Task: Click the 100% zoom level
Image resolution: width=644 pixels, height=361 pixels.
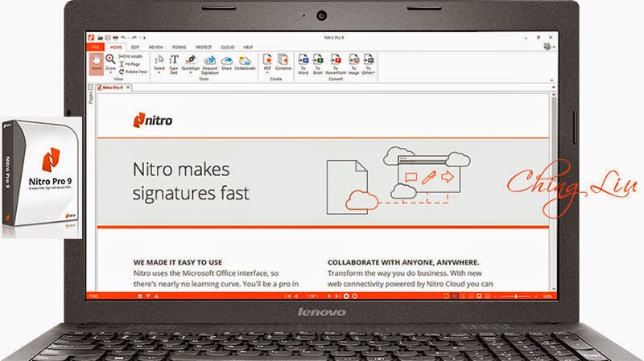Action: 547,296
